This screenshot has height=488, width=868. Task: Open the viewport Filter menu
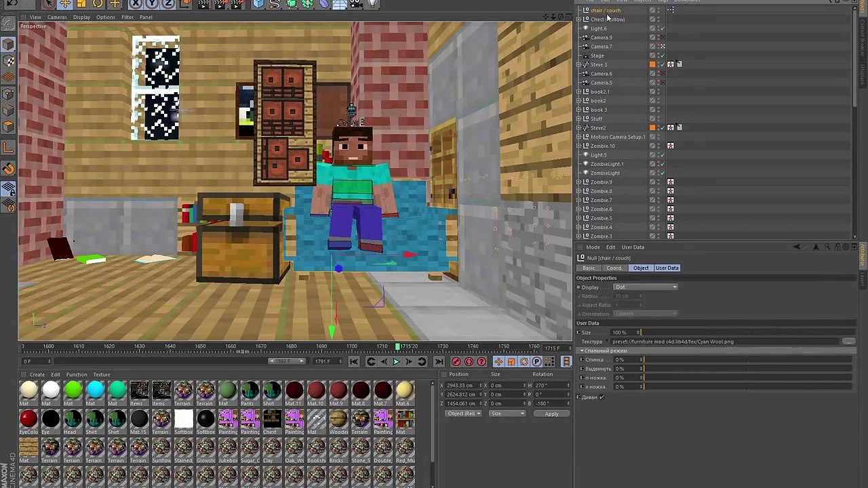(127, 17)
